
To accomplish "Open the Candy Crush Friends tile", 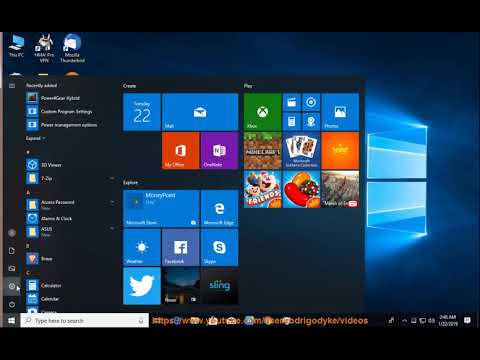I will point(263,189).
